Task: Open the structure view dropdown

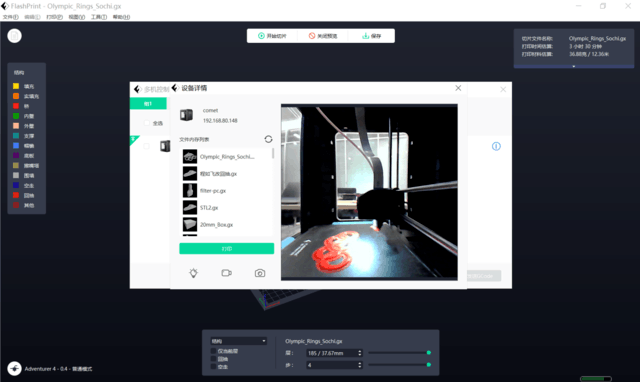Action: [239, 341]
